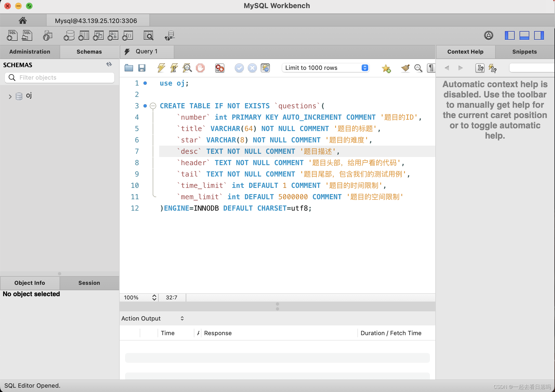Open the Limit to 1000 rows dropdown
555x392 pixels.
[x=326, y=68]
